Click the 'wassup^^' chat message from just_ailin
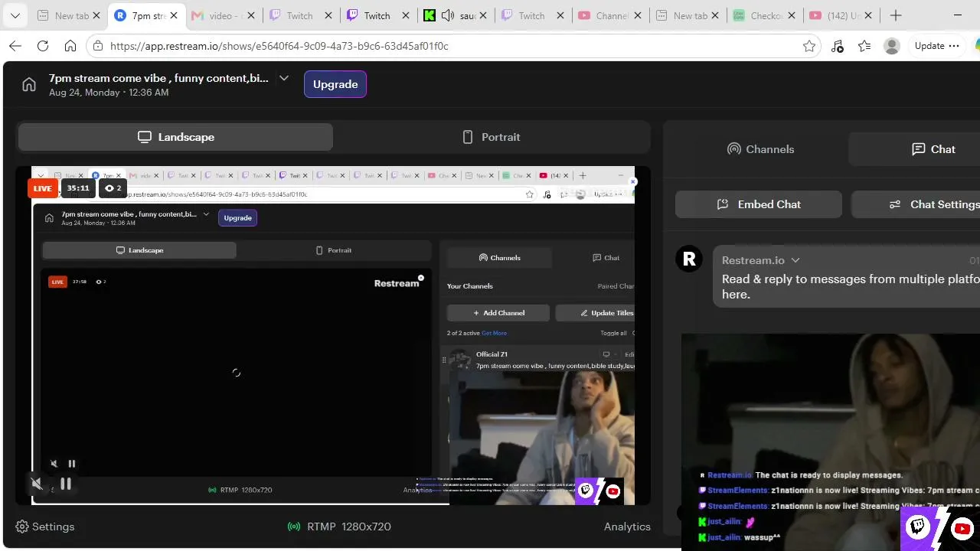980x551 pixels. point(762,537)
